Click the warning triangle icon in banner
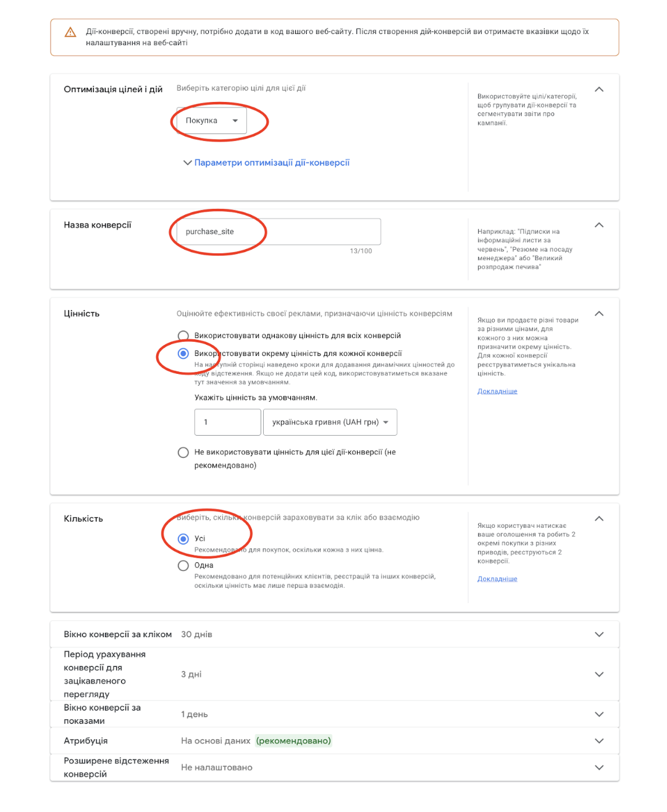The width and height of the screenshot is (667, 812). 70,32
